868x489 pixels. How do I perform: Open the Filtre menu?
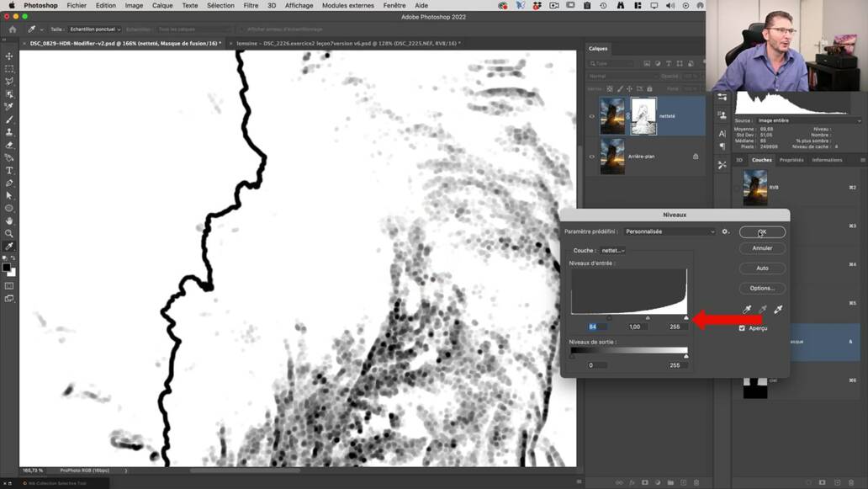tap(251, 5)
